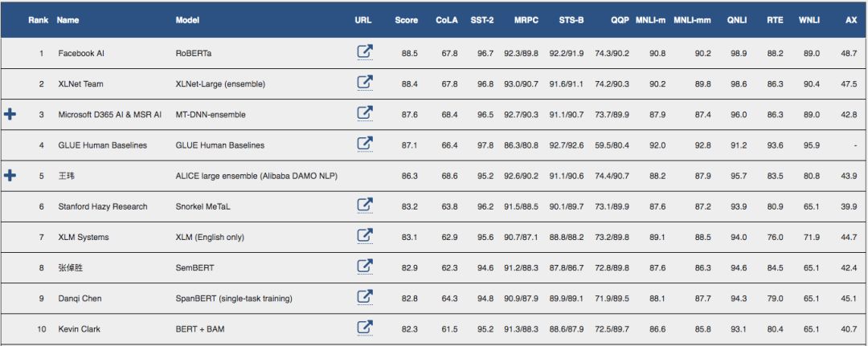Image resolution: width=868 pixels, height=346 pixels.
Task: Click the Danqi Chen submitter name
Action: click(x=80, y=299)
